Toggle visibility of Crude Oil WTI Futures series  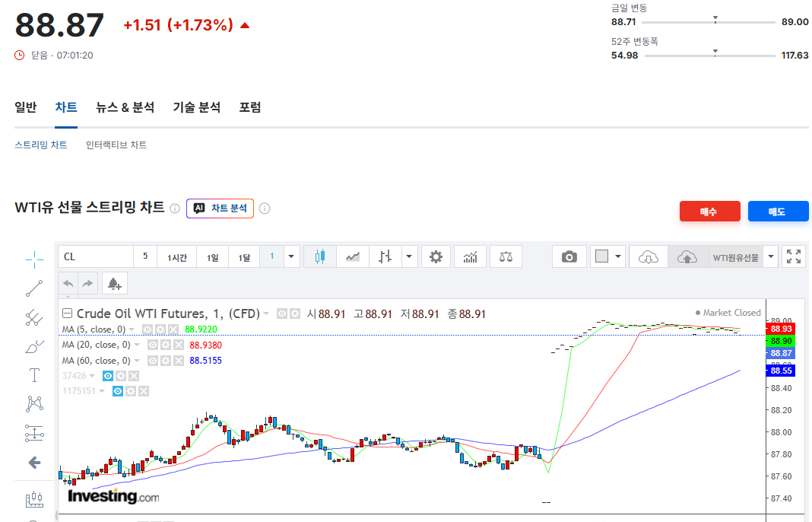282,314
